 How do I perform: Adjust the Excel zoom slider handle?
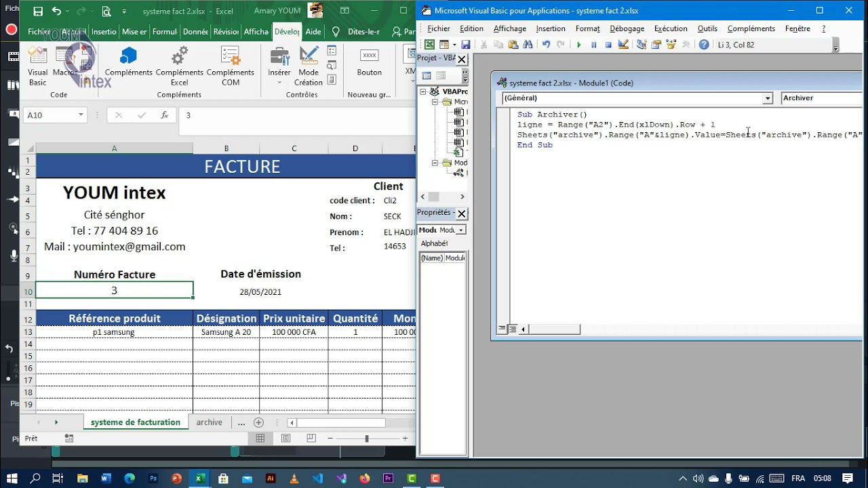pyautogui.click(x=367, y=439)
